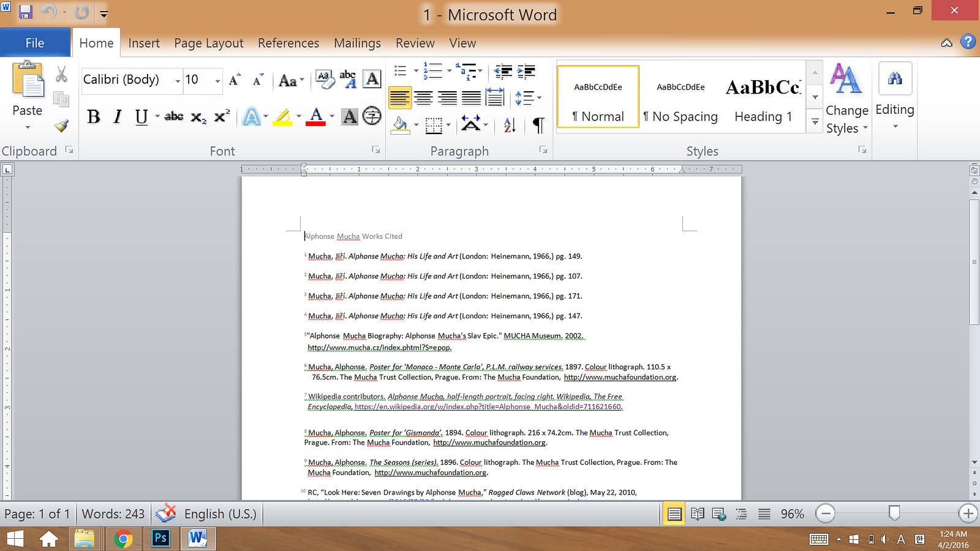Click Shading paint bucket icon
This screenshot has height=551, width=980.
click(x=400, y=125)
